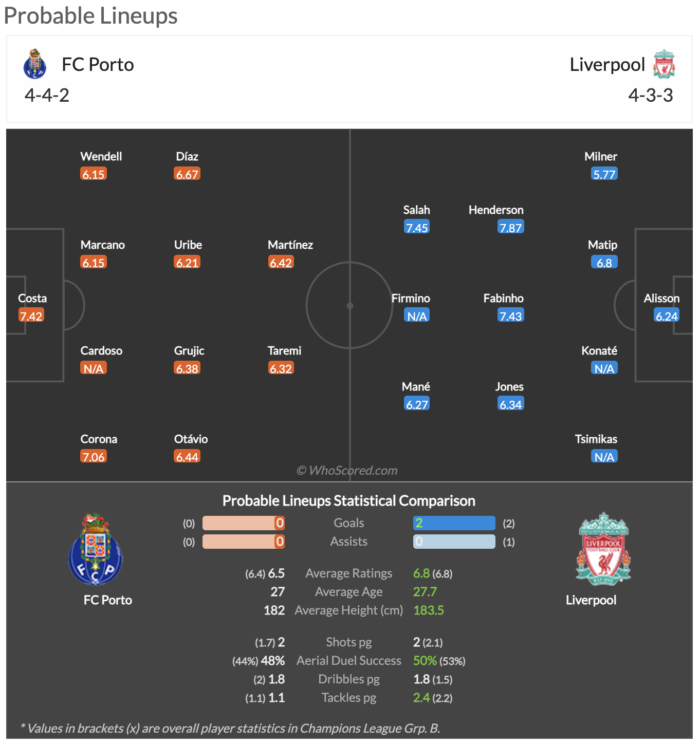This screenshot has width=700, height=744.
Task: Click the large FC Porto logo in comparison
Action: 96,549
